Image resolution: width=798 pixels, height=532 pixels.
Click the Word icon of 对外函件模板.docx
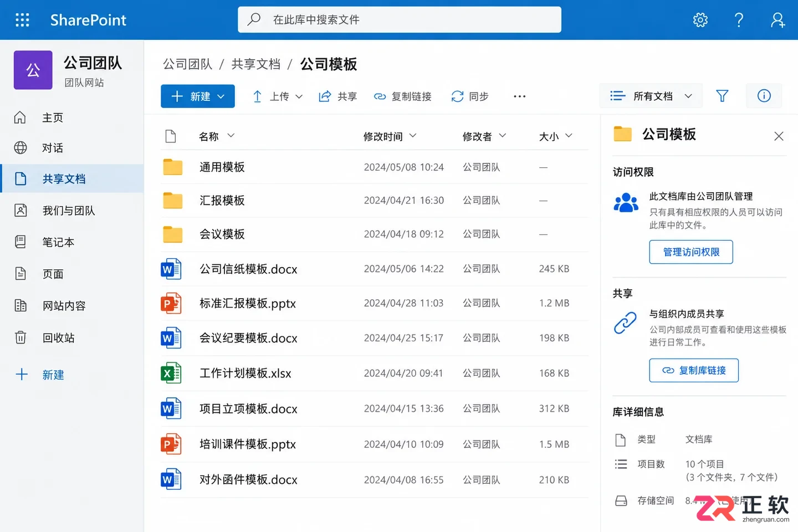click(x=171, y=479)
